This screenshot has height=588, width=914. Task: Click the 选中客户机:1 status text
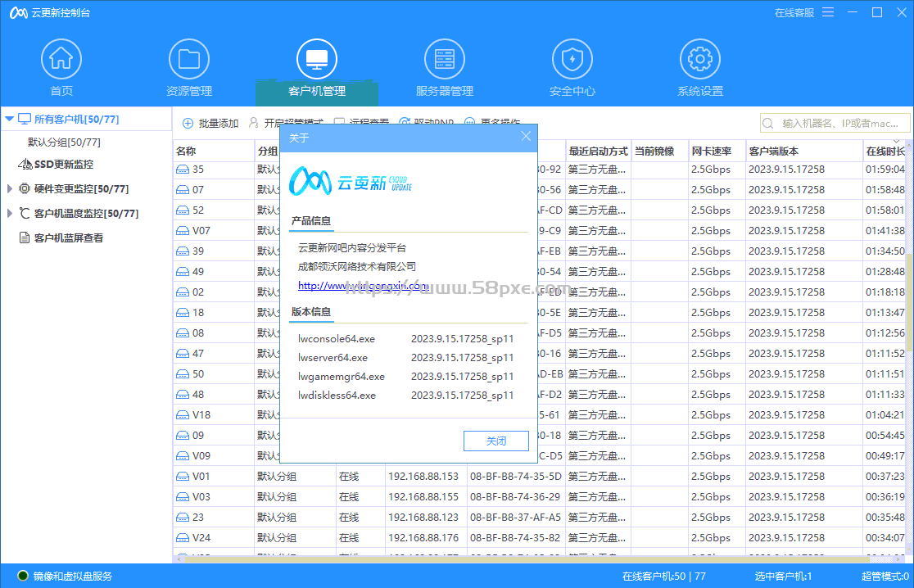[783, 576]
